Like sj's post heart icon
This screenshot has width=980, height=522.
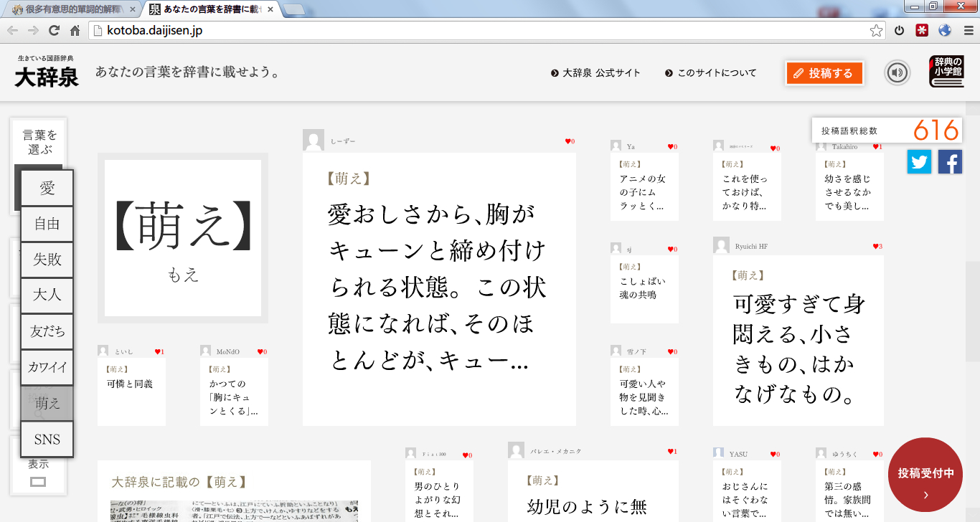tap(672, 249)
